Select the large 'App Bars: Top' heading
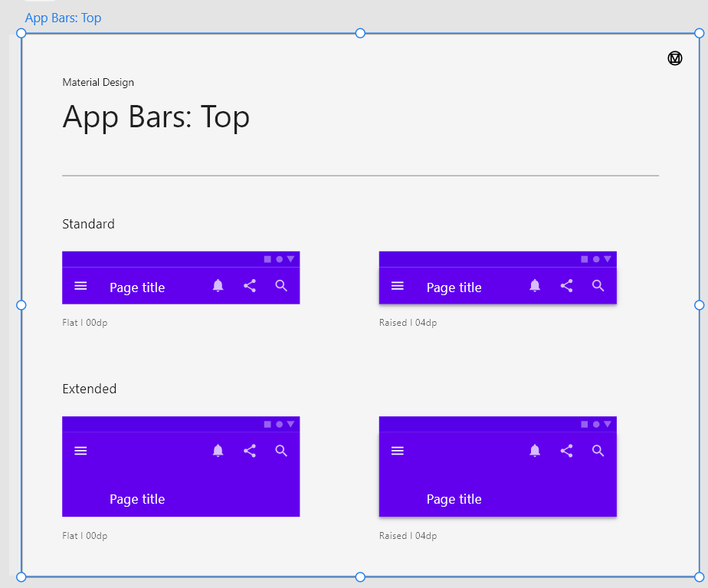 tap(156, 117)
